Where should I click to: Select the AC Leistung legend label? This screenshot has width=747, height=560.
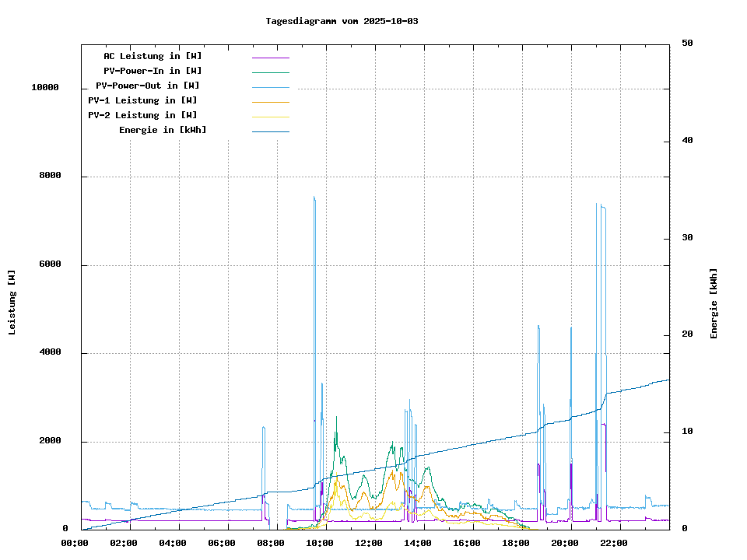click(153, 57)
